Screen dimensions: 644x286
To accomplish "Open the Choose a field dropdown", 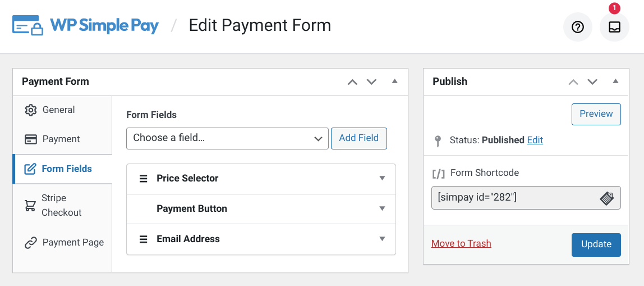I will [228, 138].
